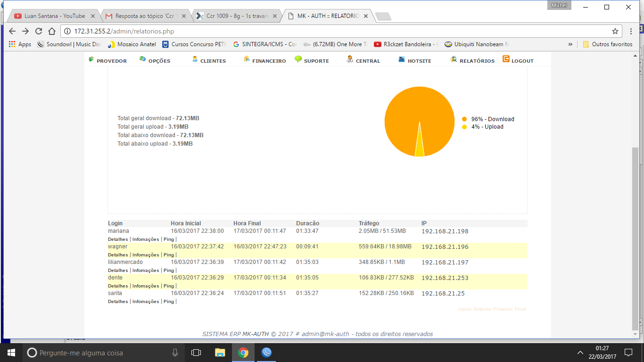Viewport: 644px width, 362px height.
Task: Open the Chrome three-dot menu
Action: click(631, 31)
